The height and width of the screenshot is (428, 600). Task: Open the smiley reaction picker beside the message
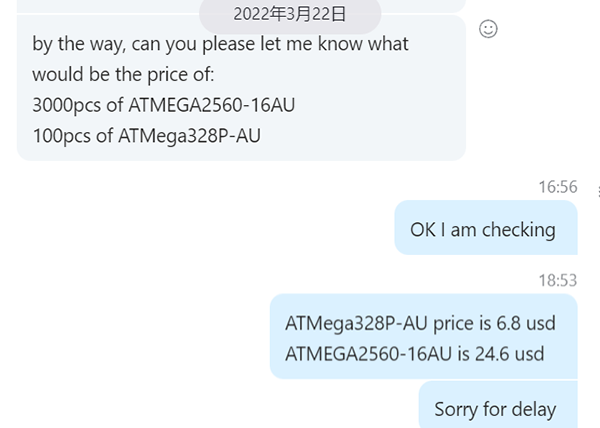[488, 29]
